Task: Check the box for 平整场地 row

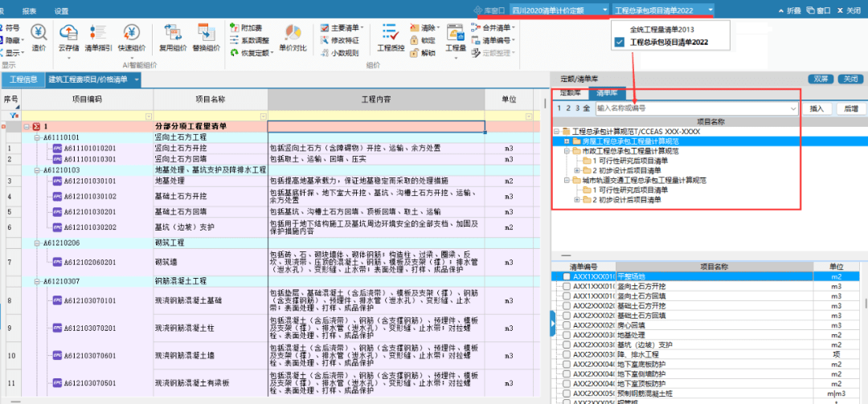Action: (567, 276)
